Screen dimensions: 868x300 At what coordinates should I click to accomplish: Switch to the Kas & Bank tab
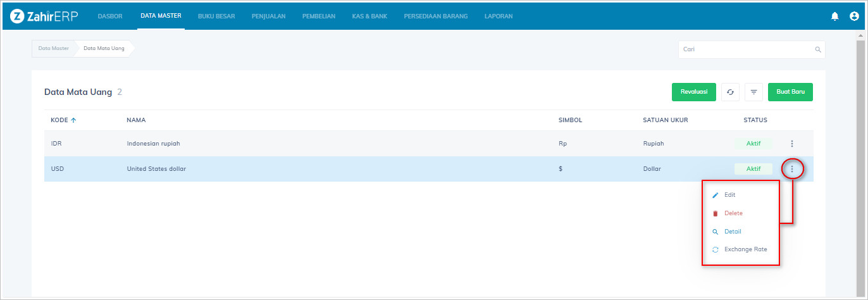369,16
